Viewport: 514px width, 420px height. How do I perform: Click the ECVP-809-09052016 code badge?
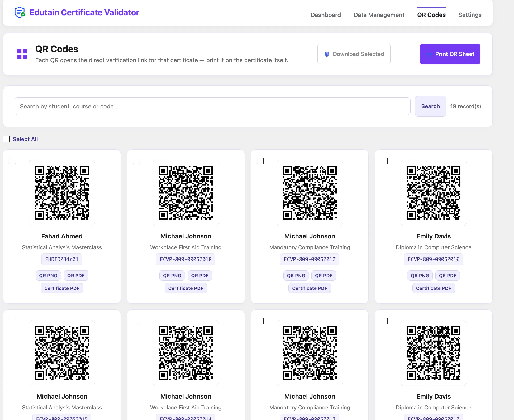pyautogui.click(x=434, y=259)
